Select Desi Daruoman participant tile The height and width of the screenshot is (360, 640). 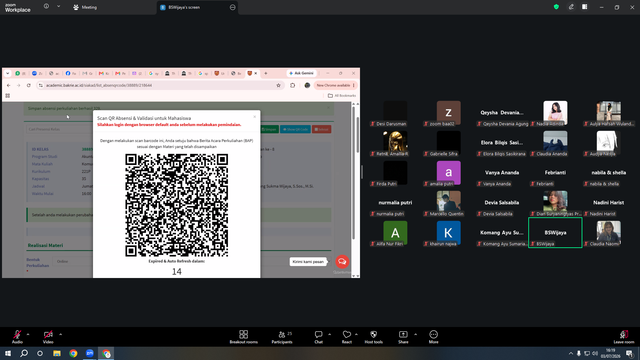coord(395,113)
